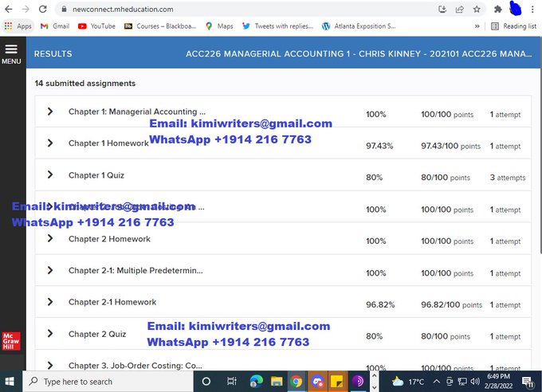Open the Reading list

[513, 26]
